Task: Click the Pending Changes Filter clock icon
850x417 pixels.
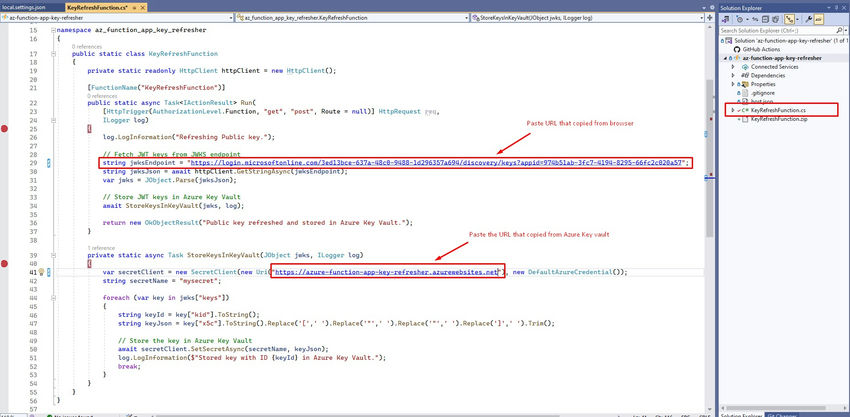Action: click(x=739, y=20)
